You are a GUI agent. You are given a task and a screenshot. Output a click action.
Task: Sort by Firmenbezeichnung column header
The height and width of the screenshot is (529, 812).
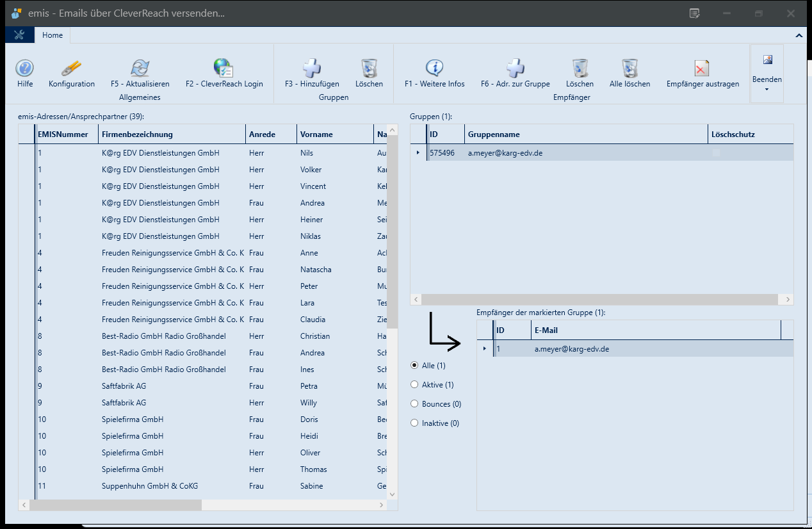[x=172, y=134]
